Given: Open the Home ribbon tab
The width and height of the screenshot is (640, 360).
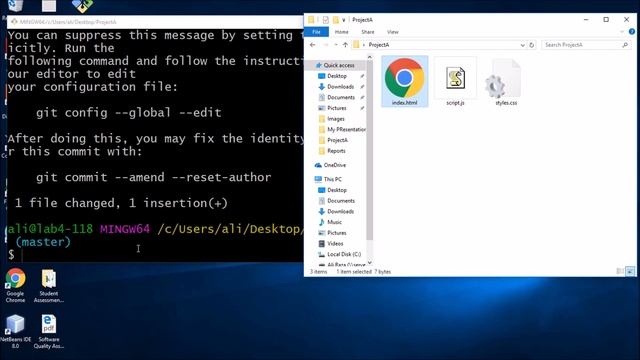Looking at the screenshot, I should click(x=341, y=32).
